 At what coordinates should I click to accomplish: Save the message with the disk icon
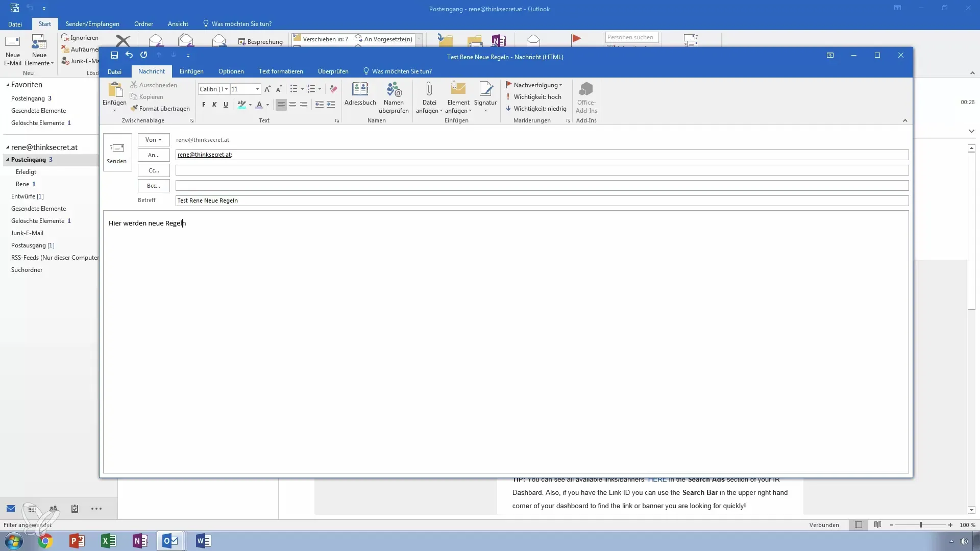pos(114,55)
